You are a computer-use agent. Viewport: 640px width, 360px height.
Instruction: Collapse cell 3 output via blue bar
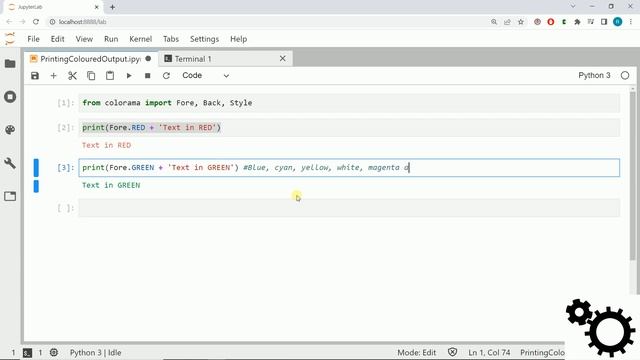pos(36,186)
